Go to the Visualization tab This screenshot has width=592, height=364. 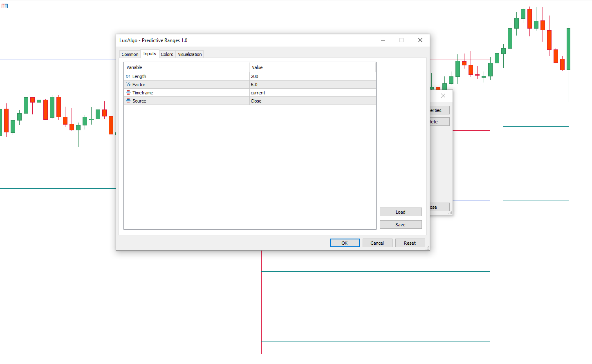[x=190, y=54]
